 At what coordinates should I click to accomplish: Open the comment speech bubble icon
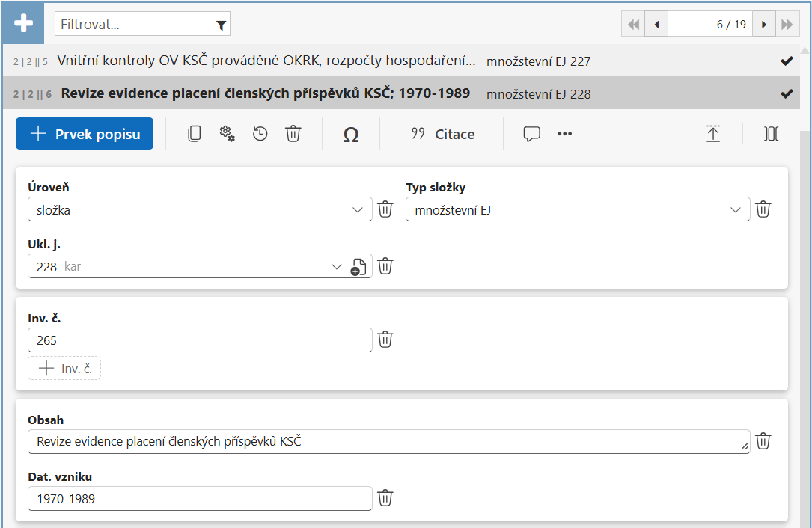click(532, 134)
